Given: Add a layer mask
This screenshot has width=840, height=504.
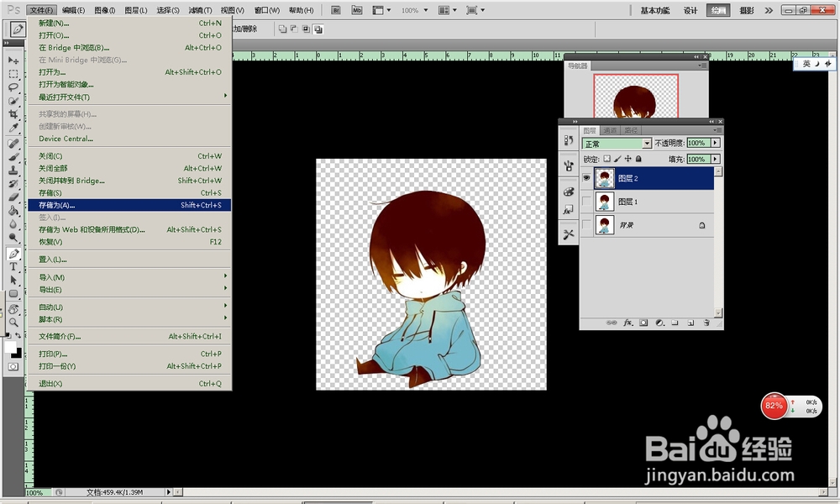Looking at the screenshot, I should [x=643, y=323].
